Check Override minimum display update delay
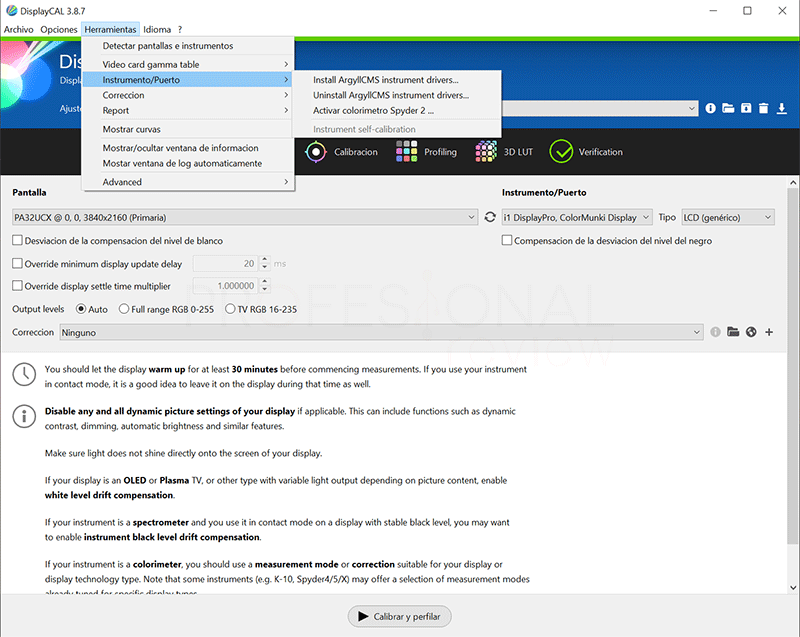800x637 pixels. click(x=17, y=263)
